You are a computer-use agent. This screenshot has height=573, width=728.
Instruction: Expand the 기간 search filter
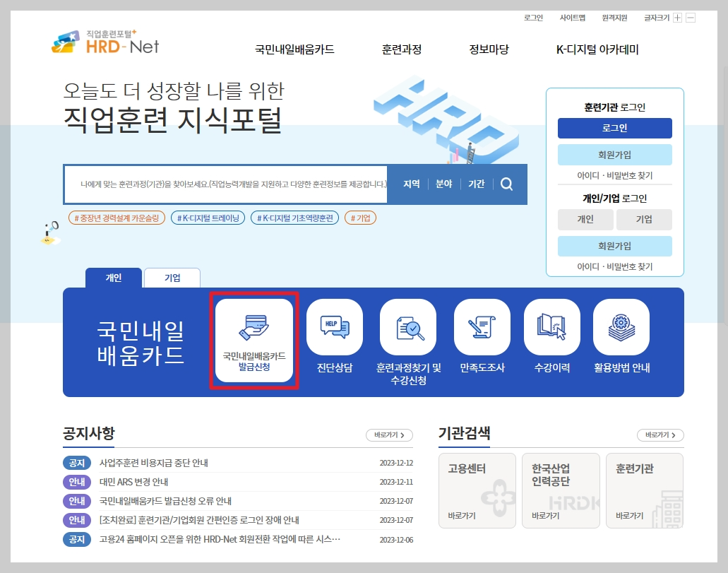[x=477, y=184]
